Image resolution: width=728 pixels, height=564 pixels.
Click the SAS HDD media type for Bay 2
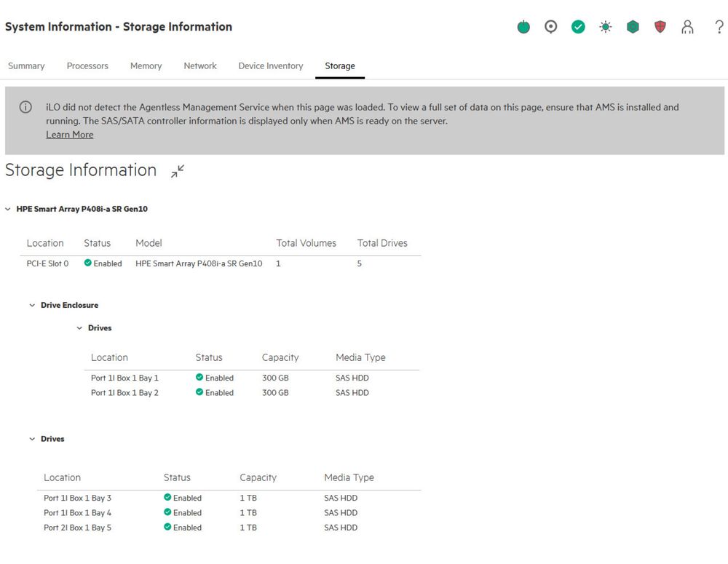[x=352, y=393]
